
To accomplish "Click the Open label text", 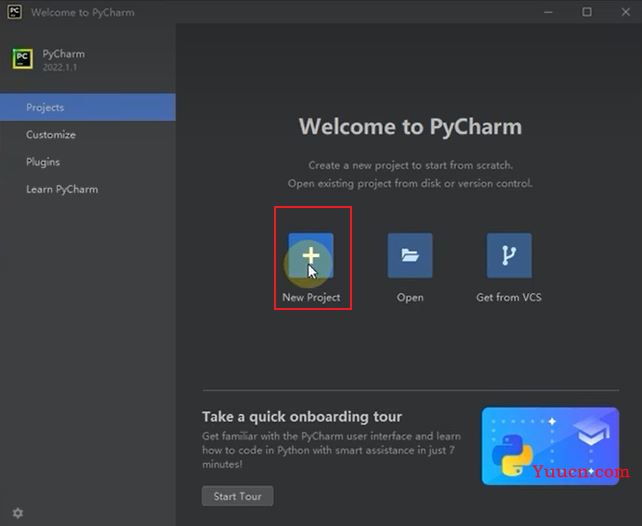I will (410, 298).
